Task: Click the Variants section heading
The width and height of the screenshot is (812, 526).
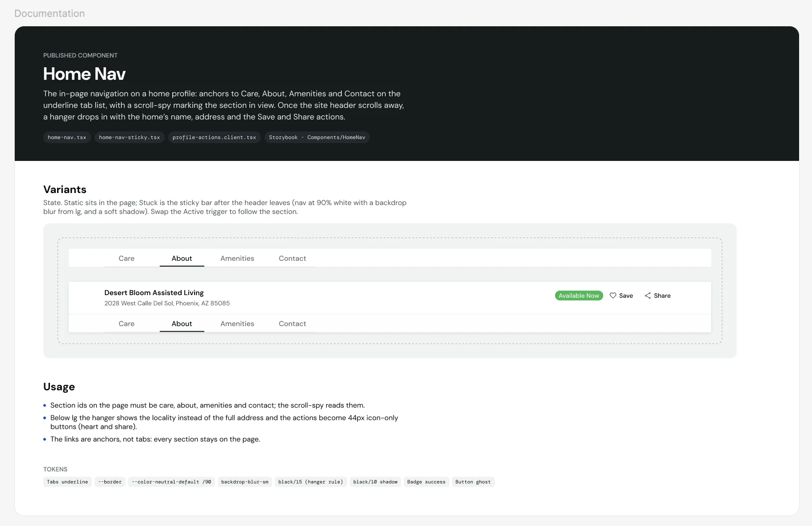Action: click(65, 189)
